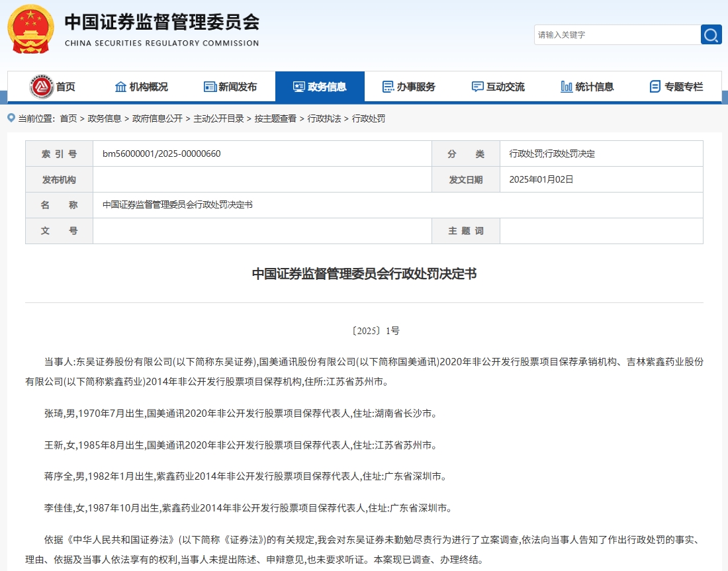Viewport: 728px width, 571px height.
Task: Go to 首页 in the breadcrumb
Action: [68, 119]
